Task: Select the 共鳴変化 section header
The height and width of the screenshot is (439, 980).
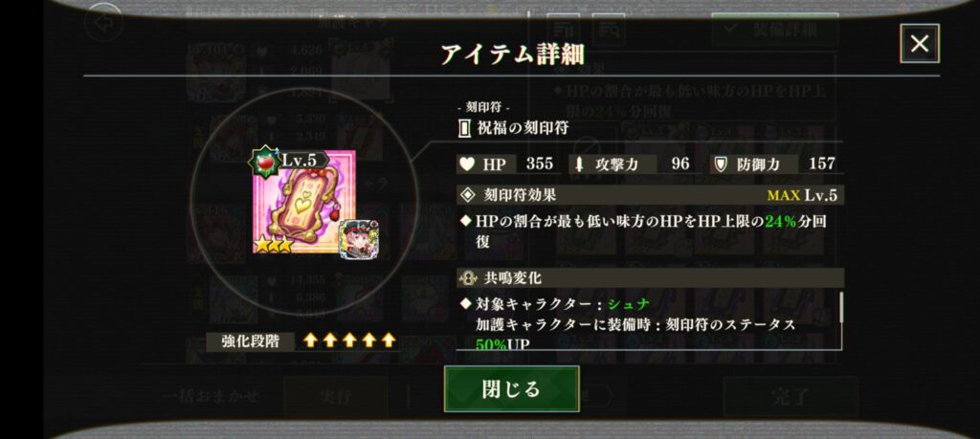Action: [x=650, y=278]
